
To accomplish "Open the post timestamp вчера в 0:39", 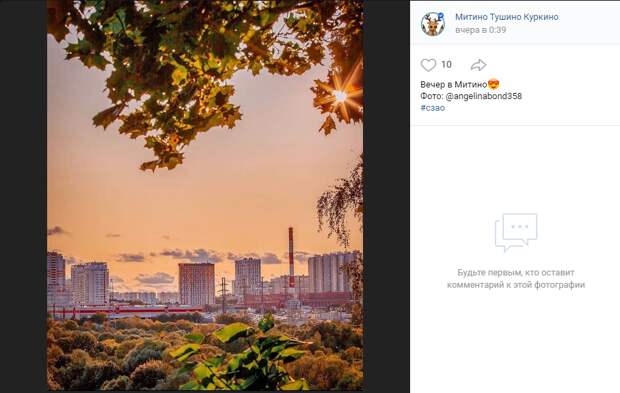I will (480, 30).
